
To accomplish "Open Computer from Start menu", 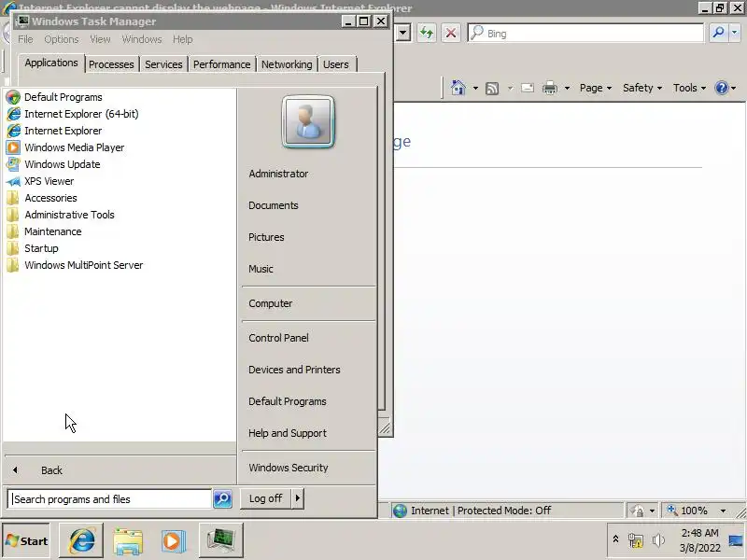I will click(270, 303).
